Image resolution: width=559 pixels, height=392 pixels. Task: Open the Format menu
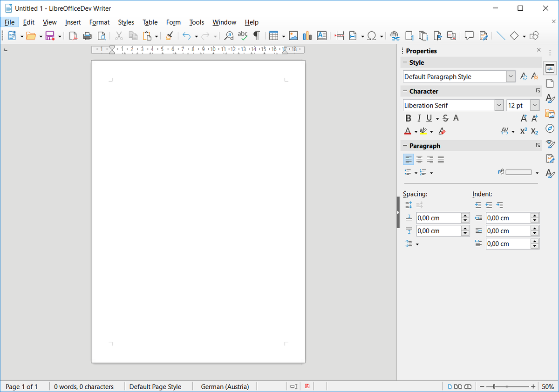click(x=100, y=22)
